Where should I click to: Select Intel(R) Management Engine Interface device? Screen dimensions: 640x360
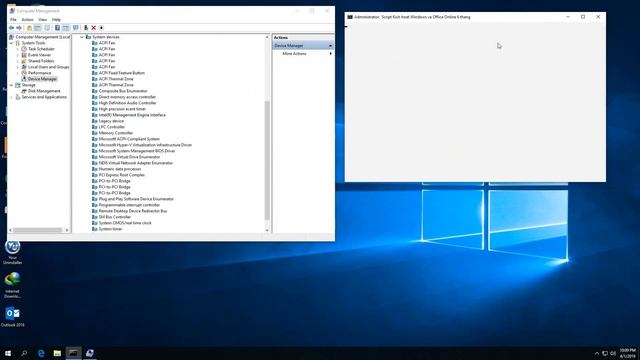click(132, 115)
